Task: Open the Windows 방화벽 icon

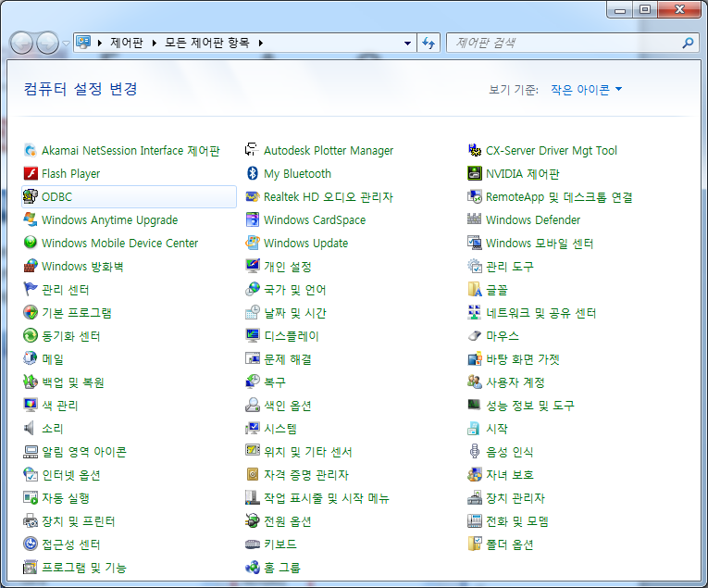Action: (x=31, y=266)
